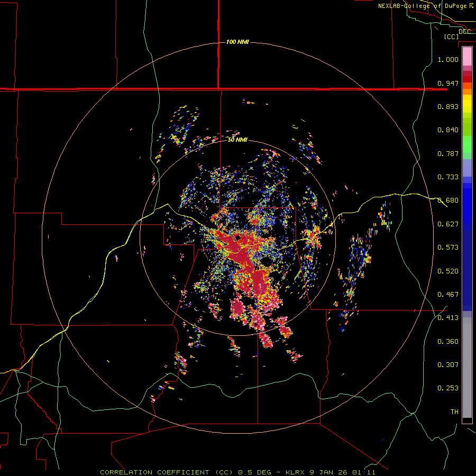Screen dimensions: 476x476
Task: Select the 1.000 value on color scale
Action: [x=448, y=59]
